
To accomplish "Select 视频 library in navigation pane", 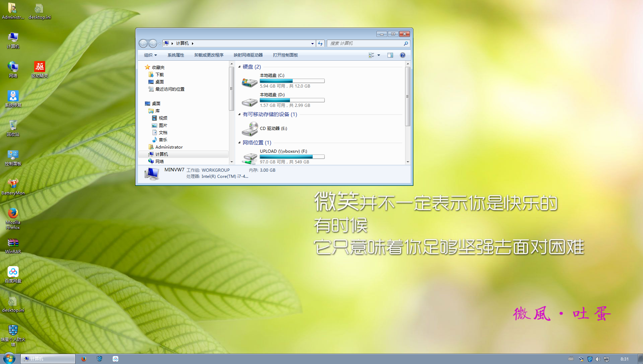I will tap(163, 118).
